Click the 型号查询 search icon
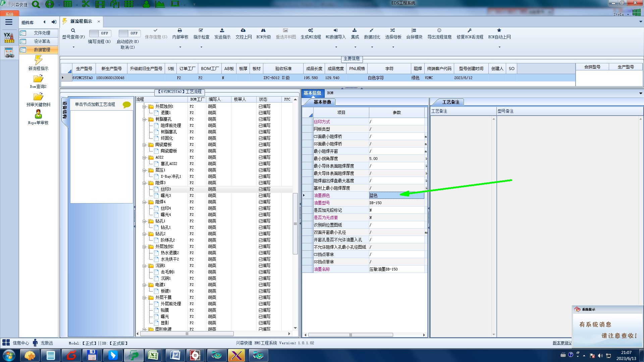Screen dimensions: 644x362 point(73,31)
